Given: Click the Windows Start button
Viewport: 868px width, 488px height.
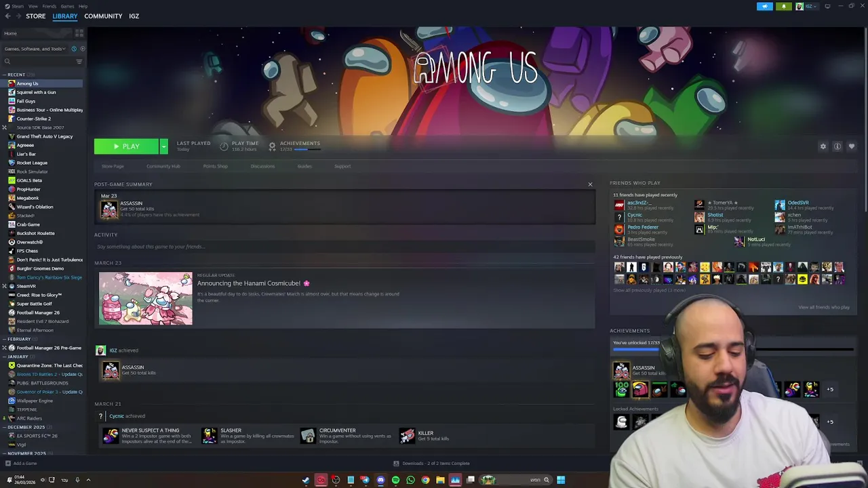Looking at the screenshot, I should coord(561,480).
